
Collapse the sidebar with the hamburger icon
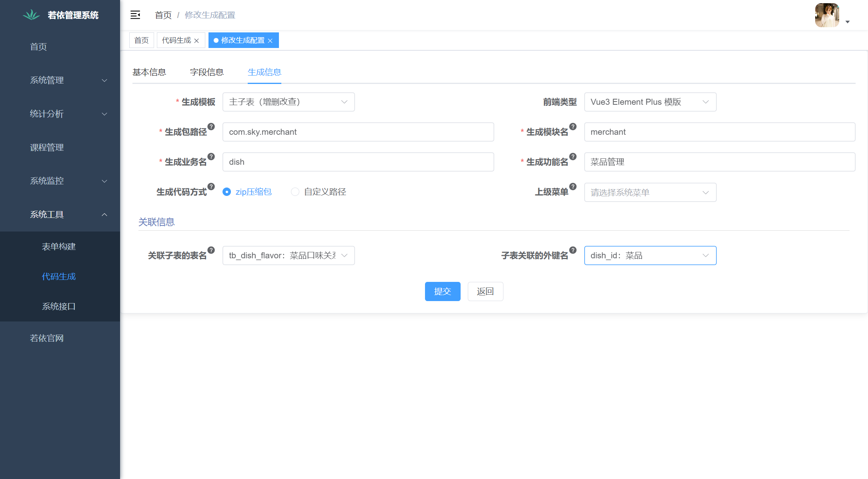click(x=135, y=15)
